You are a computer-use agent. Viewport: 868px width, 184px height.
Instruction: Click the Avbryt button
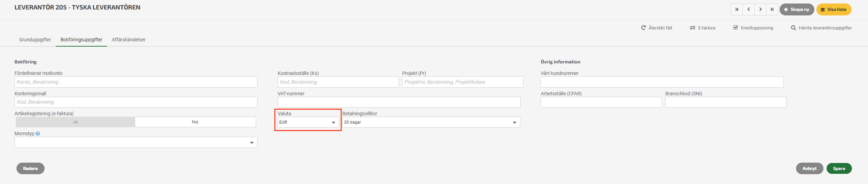coord(809,169)
